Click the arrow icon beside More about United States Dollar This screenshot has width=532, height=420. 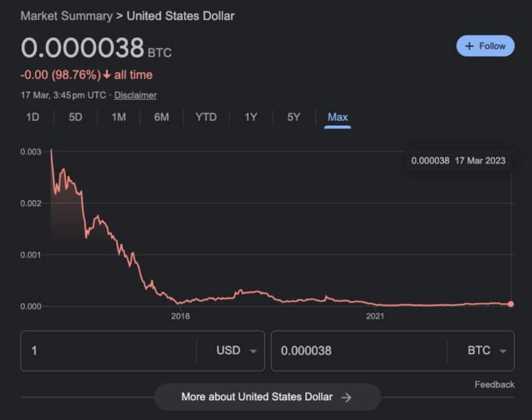[346, 397]
